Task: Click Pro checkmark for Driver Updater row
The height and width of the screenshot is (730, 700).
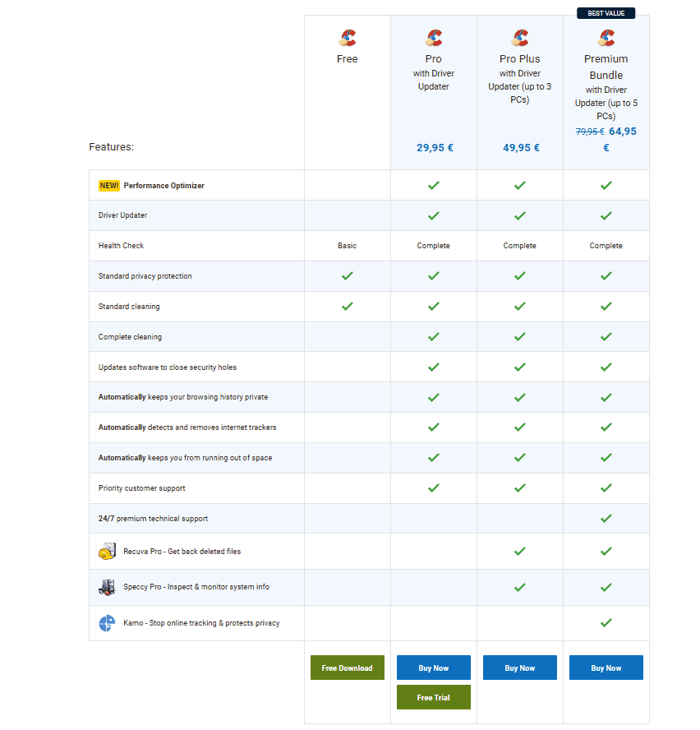Action: pyautogui.click(x=433, y=215)
